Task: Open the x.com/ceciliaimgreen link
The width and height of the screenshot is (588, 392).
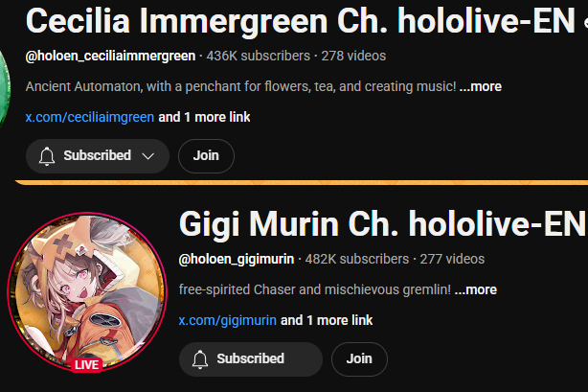Action: pos(90,117)
